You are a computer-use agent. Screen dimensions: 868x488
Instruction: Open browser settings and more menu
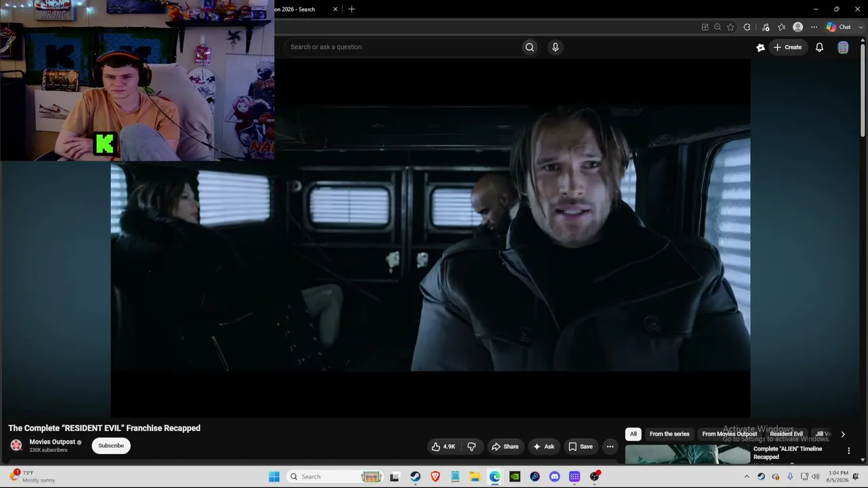click(x=814, y=27)
